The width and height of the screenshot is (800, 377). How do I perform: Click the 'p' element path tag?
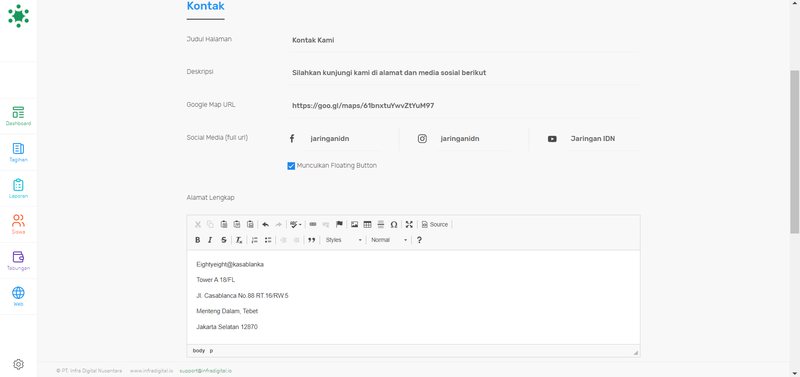tap(212, 351)
